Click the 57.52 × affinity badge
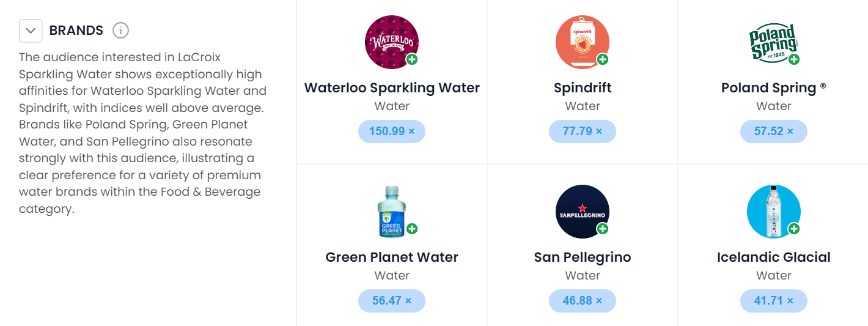Image resolution: width=868 pixels, height=326 pixels. pyautogui.click(x=774, y=132)
